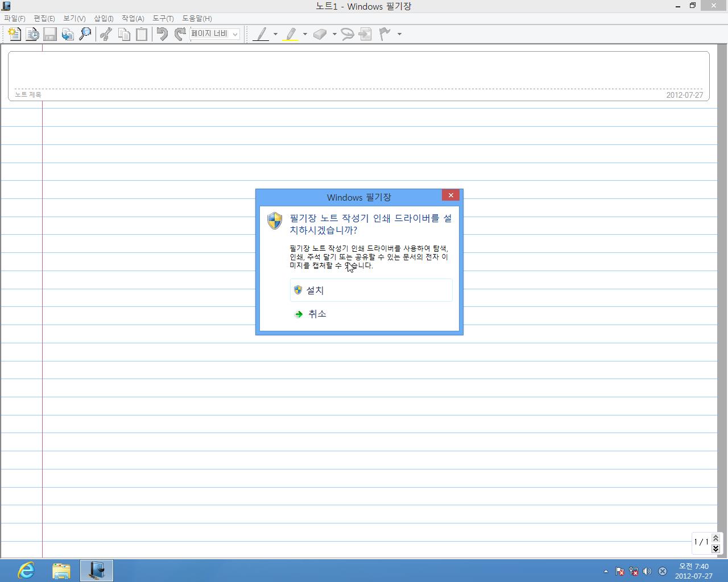Expand the Pen tool options arrow
The width and height of the screenshot is (728, 582).
coord(275,34)
